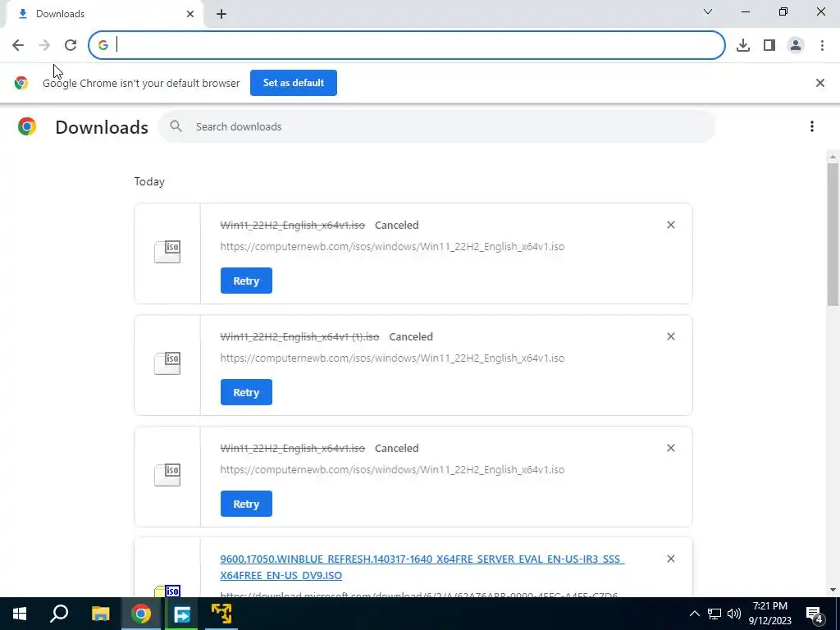This screenshot has width=840, height=630.
Task: Click the volume speaker tray icon
Action: pyautogui.click(x=734, y=614)
